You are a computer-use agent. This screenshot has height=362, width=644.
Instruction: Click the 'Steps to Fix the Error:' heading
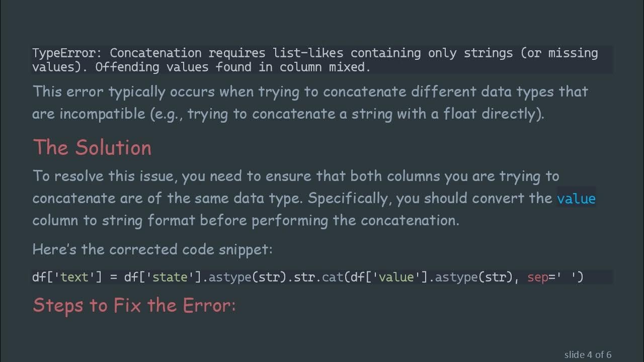pos(134,305)
